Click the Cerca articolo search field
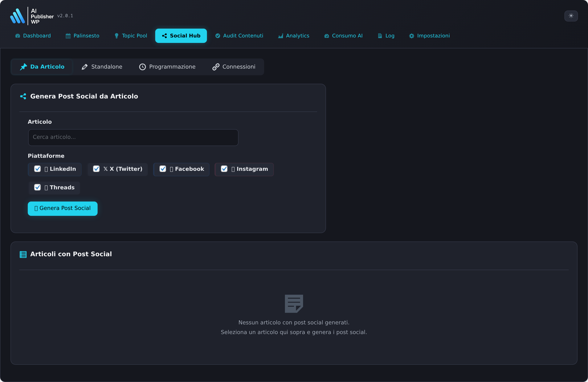588x382 pixels. click(133, 137)
